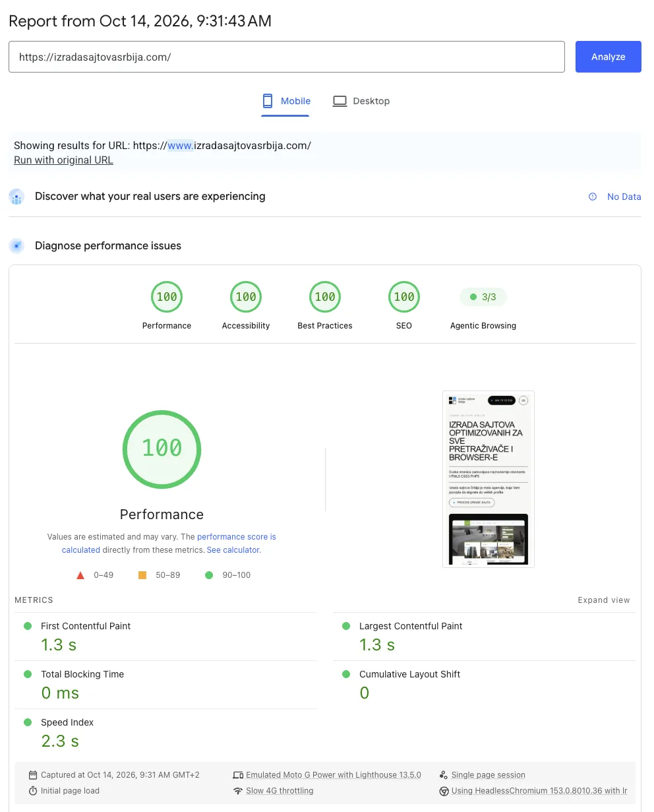Click the Report from Oct 14, 2026 heading

pyautogui.click(x=140, y=21)
